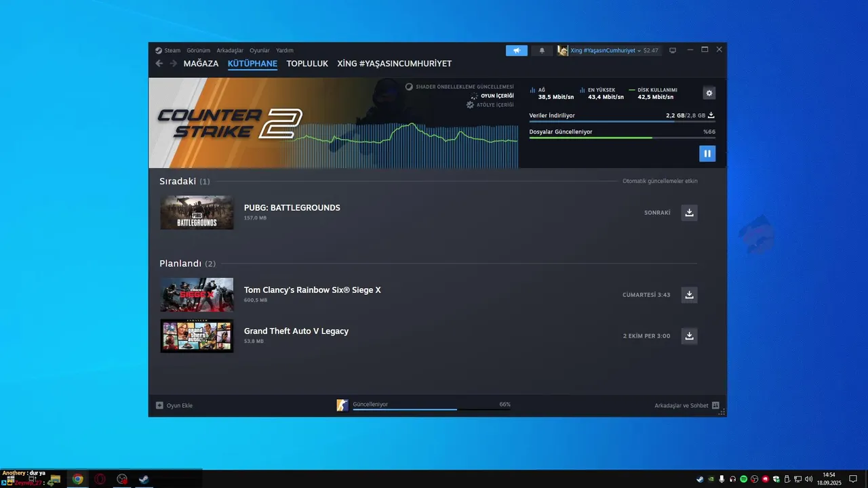Click the Steam icon in the taskbar
The image size is (868, 488).
click(x=144, y=479)
